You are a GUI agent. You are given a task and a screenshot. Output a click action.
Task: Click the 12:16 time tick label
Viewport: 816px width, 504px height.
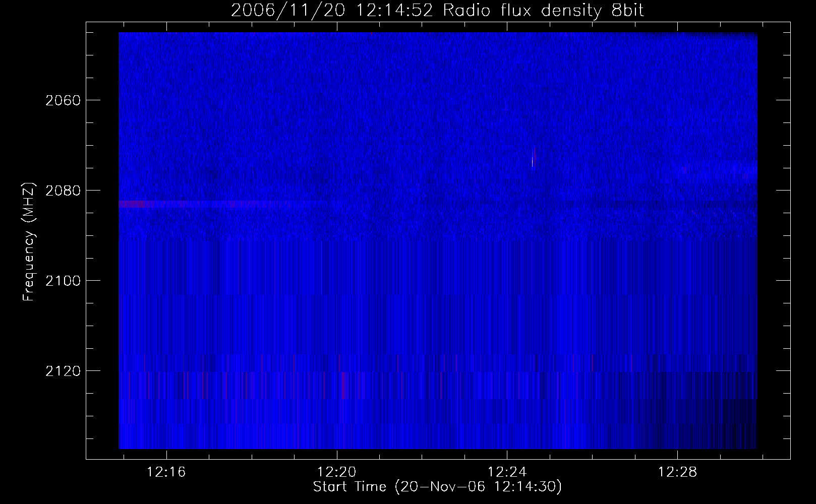click(x=166, y=472)
